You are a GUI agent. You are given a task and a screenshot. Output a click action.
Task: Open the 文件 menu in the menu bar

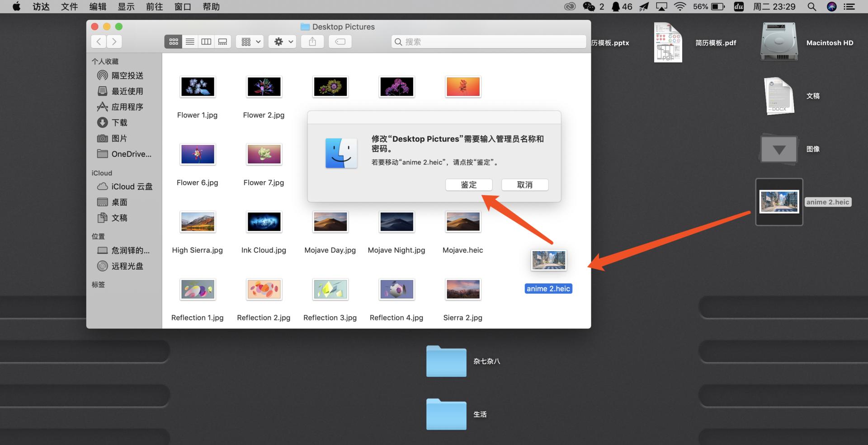[x=69, y=6]
